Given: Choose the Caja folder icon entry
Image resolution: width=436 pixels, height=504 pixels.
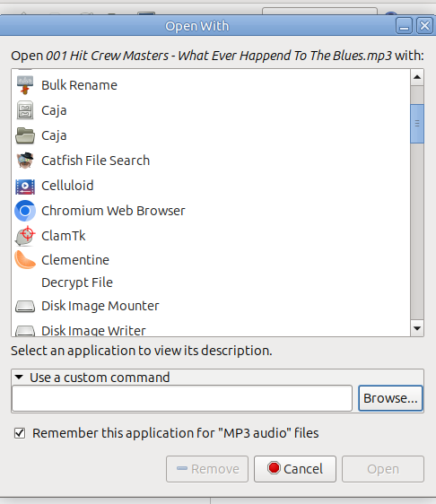Looking at the screenshot, I should pyautogui.click(x=25, y=135).
